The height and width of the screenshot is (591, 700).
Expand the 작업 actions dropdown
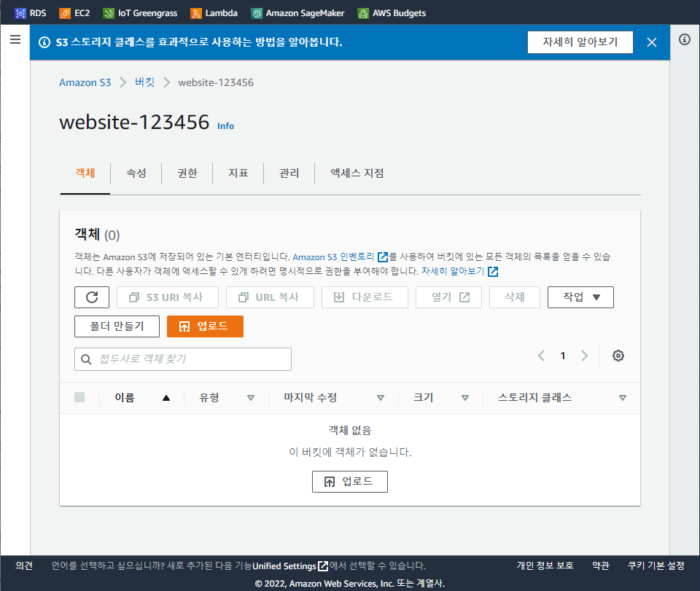click(x=580, y=297)
